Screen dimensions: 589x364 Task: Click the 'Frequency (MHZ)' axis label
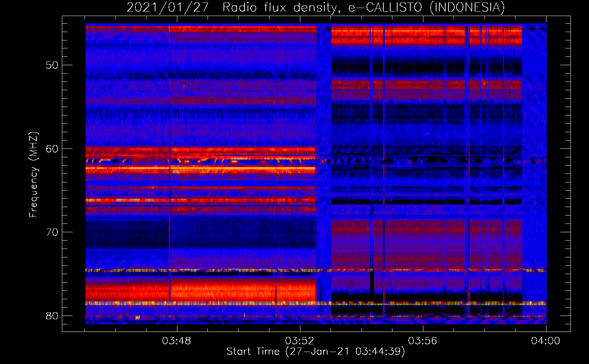33,175
